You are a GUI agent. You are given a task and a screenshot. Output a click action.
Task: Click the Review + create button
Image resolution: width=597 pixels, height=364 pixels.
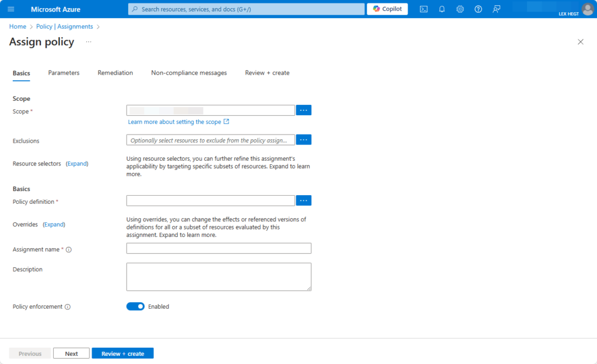click(122, 353)
